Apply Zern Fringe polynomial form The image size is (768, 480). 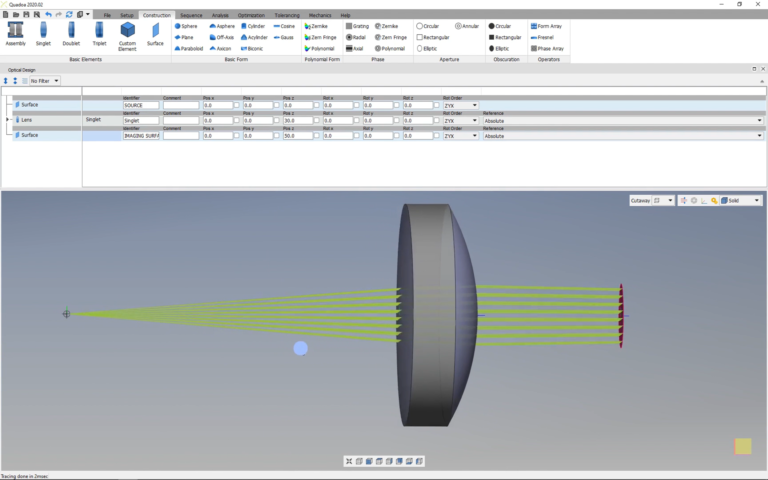click(320, 37)
